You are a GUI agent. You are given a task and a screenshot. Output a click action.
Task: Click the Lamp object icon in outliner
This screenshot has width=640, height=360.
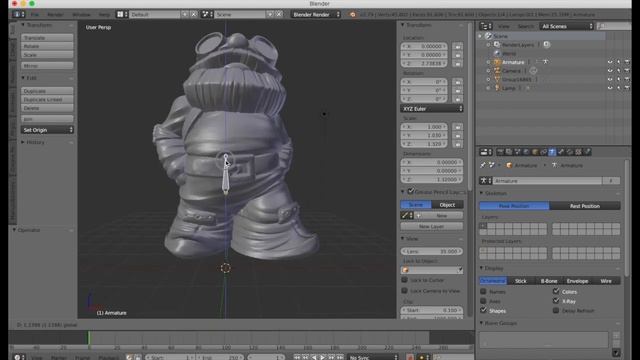point(497,88)
